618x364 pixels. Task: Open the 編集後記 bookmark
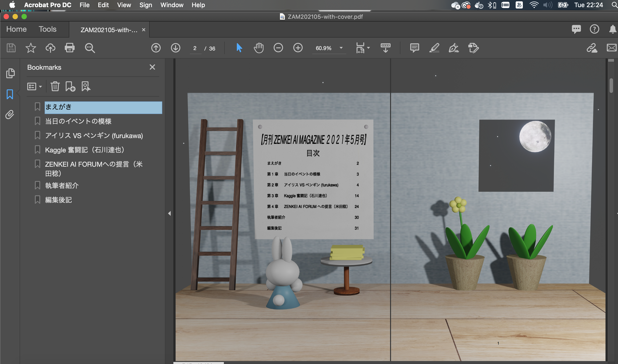58,200
